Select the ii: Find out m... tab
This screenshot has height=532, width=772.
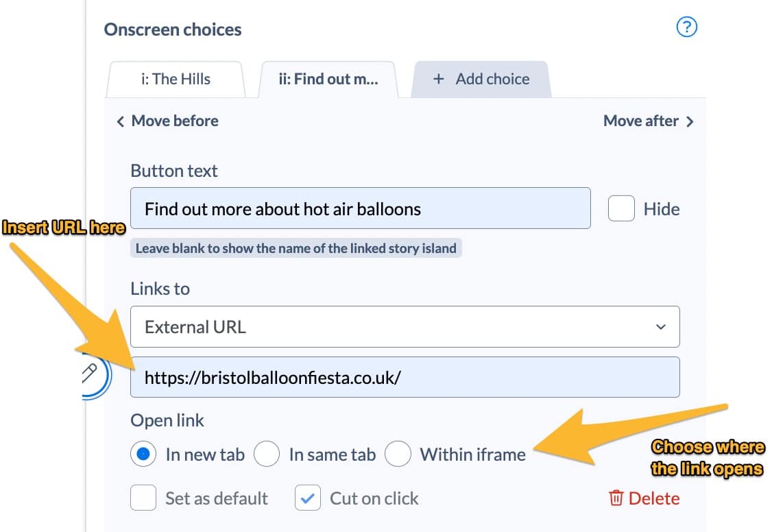click(x=328, y=80)
